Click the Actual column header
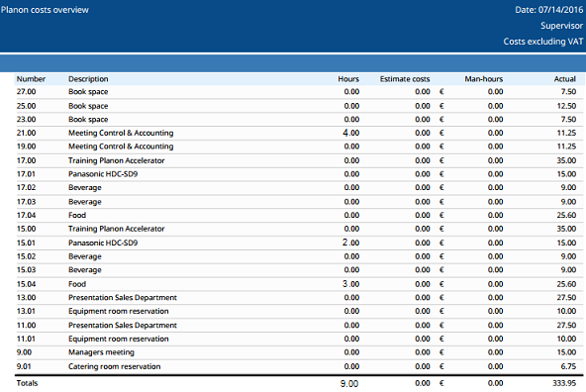 (564, 79)
